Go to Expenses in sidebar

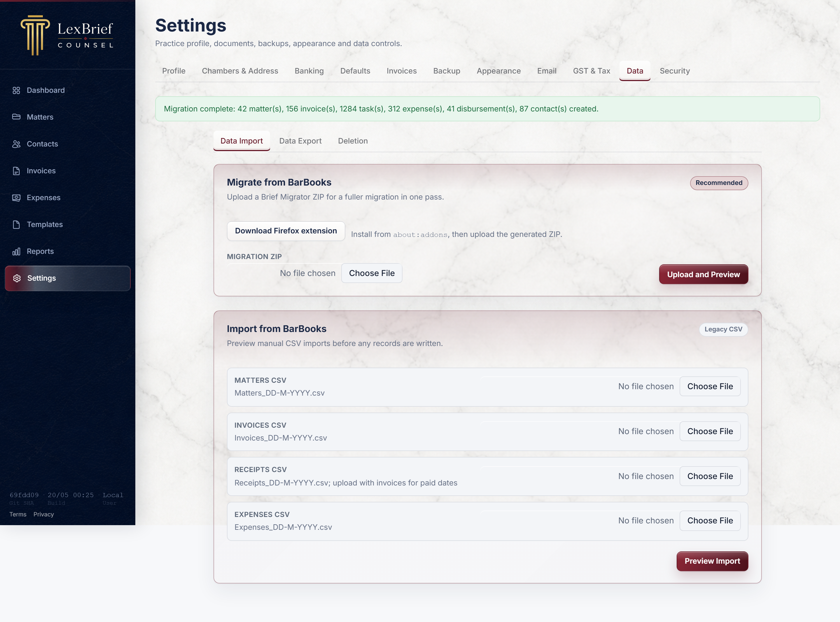pyautogui.click(x=68, y=198)
